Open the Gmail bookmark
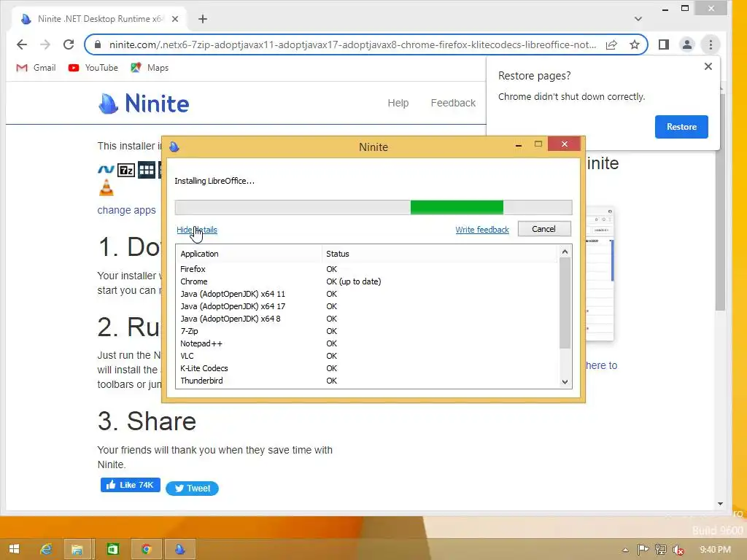The image size is (747, 560). click(x=36, y=68)
